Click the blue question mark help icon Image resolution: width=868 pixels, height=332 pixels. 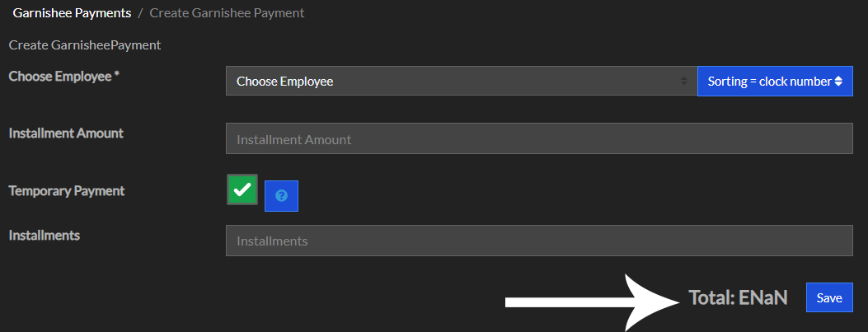tap(281, 196)
